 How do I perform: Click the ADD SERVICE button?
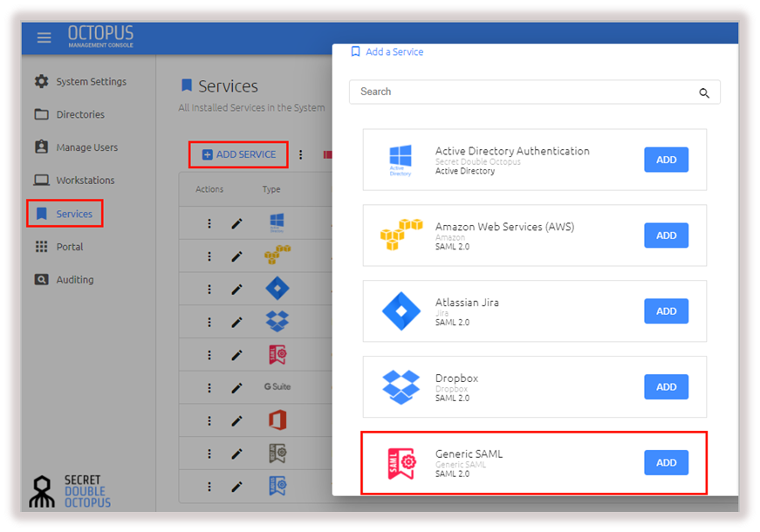point(238,154)
